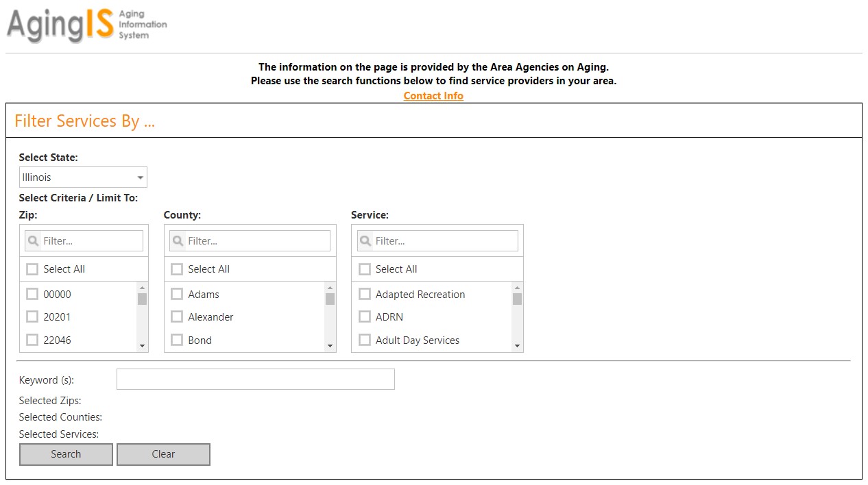Click the Zip list scrollbar thumb
Screen dimensions: 868x485
tap(142, 299)
